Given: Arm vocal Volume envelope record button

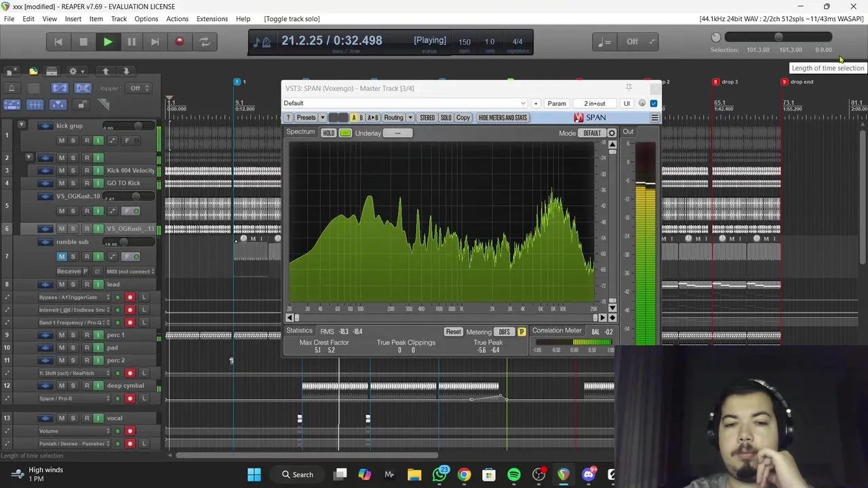Looking at the screenshot, I should [130, 431].
